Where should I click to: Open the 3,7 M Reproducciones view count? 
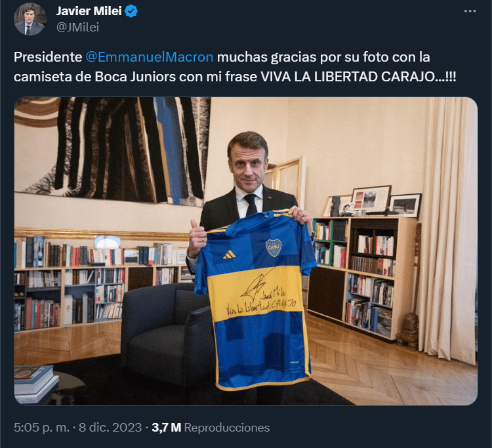[x=211, y=428]
